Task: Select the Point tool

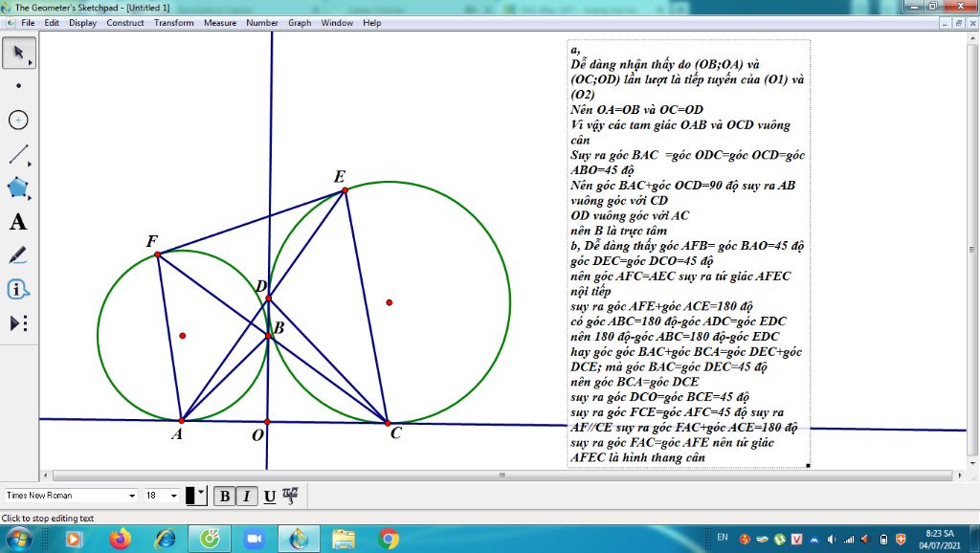Action: click(19, 85)
